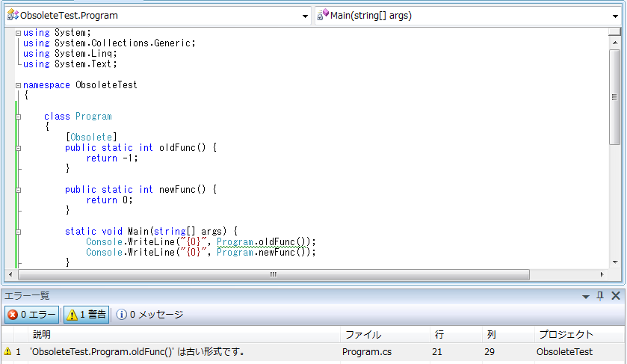Screen dimensions: 627x364
Task: Close the エラー一覧 panel
Action: 616,296
